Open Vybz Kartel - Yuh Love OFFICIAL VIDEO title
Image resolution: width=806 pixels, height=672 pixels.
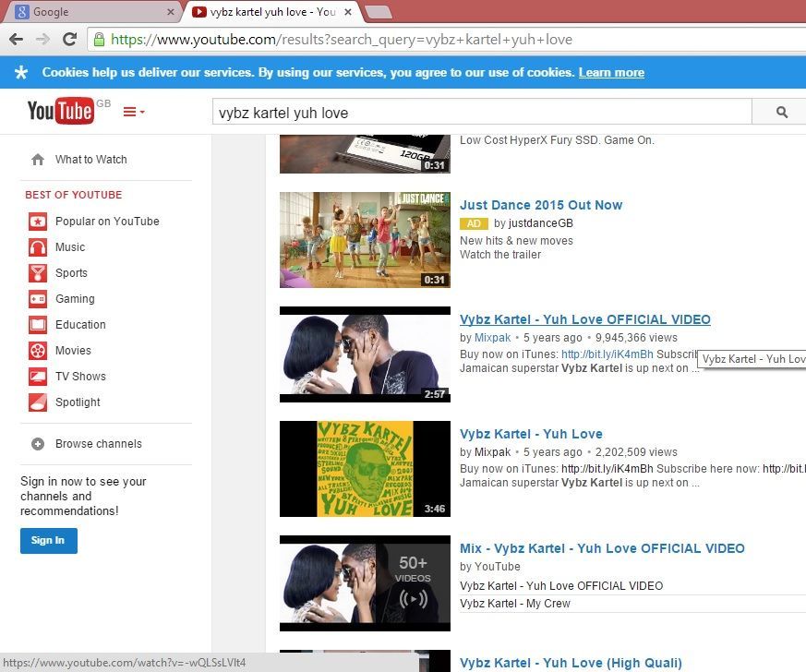pyautogui.click(x=585, y=319)
